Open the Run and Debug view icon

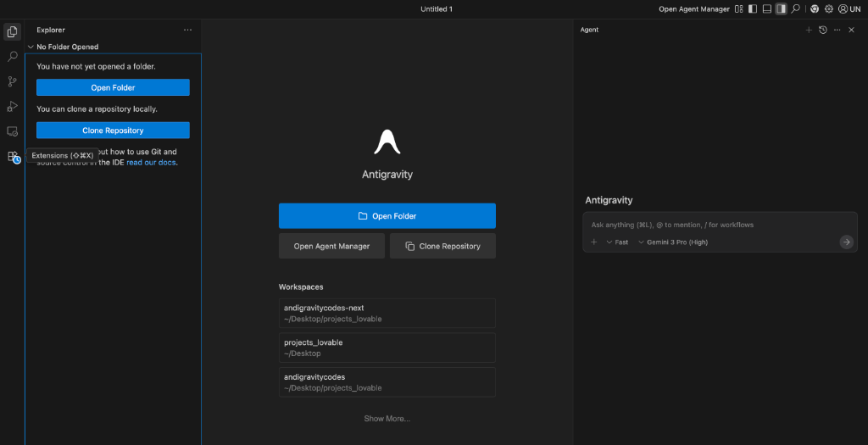coord(12,106)
